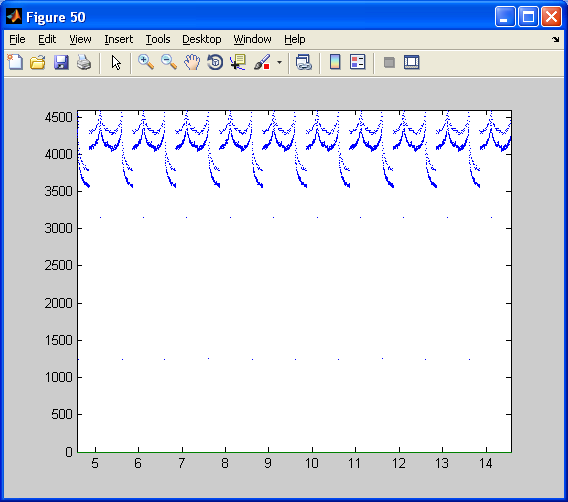Image resolution: width=568 pixels, height=502 pixels.
Task: Hide plot tools with the gray square icon
Action: click(389, 62)
